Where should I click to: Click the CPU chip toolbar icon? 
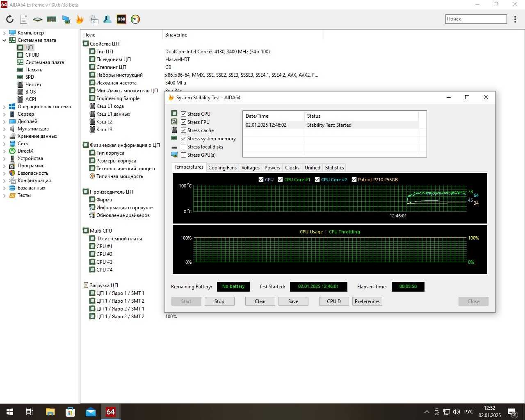pyautogui.click(x=37, y=19)
